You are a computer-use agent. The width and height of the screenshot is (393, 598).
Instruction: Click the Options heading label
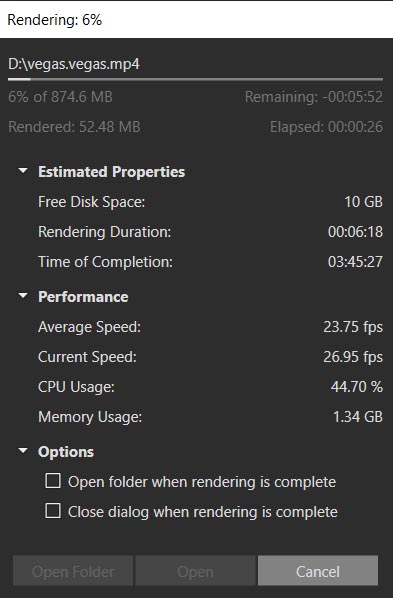pyautogui.click(x=66, y=452)
